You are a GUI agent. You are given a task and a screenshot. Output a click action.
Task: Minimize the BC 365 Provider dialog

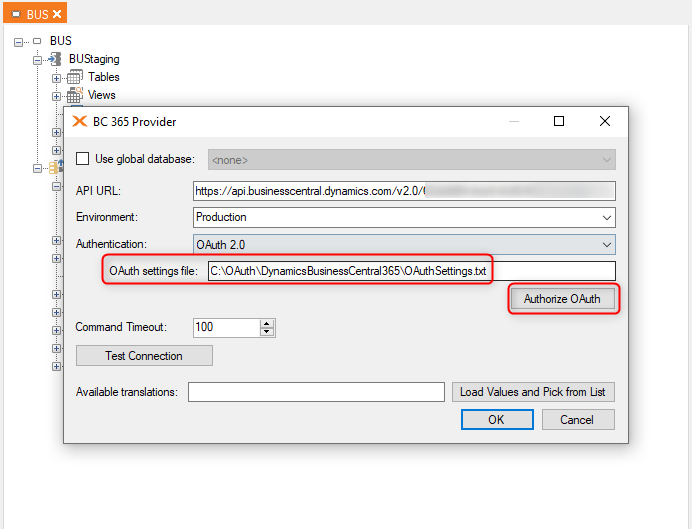[514, 121]
